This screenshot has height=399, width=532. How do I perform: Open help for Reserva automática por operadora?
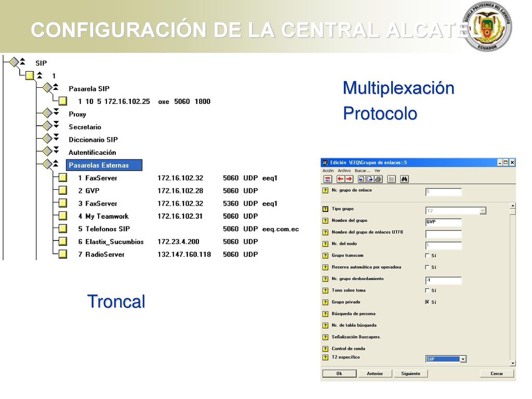(325, 268)
